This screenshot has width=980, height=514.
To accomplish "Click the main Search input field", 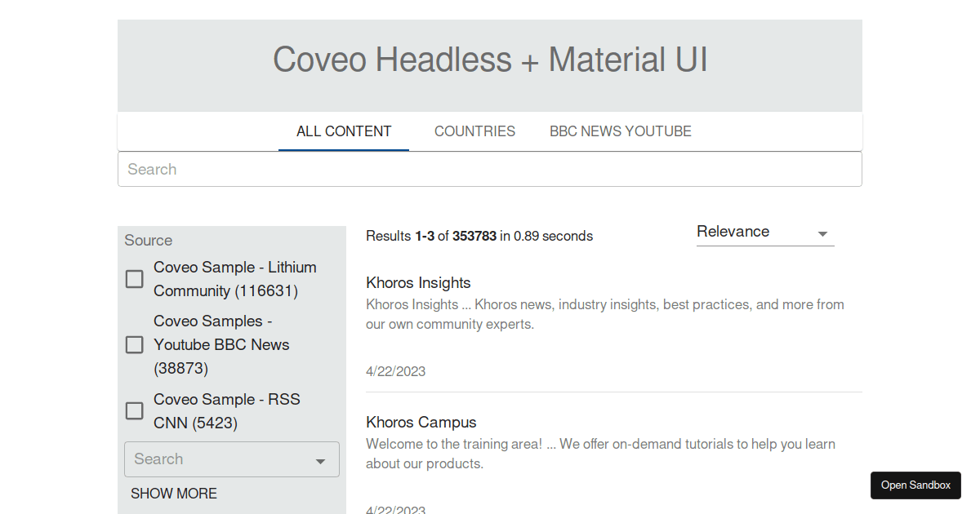I will [490, 169].
